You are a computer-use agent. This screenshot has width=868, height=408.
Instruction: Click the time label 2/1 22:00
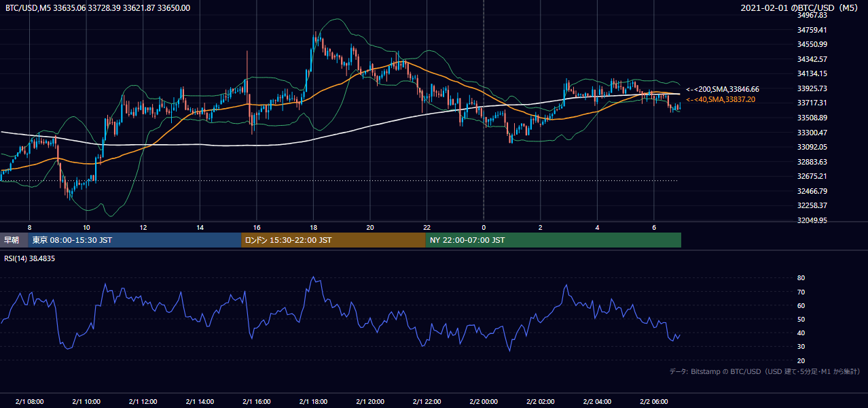427,401
